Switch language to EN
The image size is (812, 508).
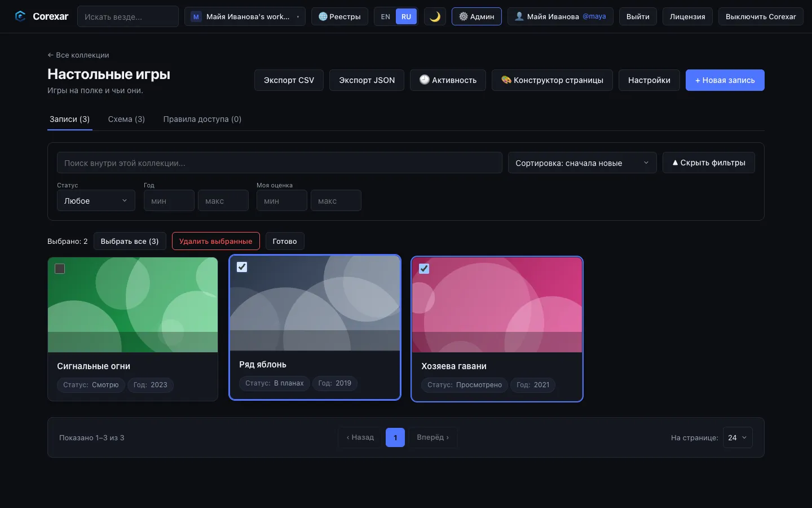pos(386,16)
